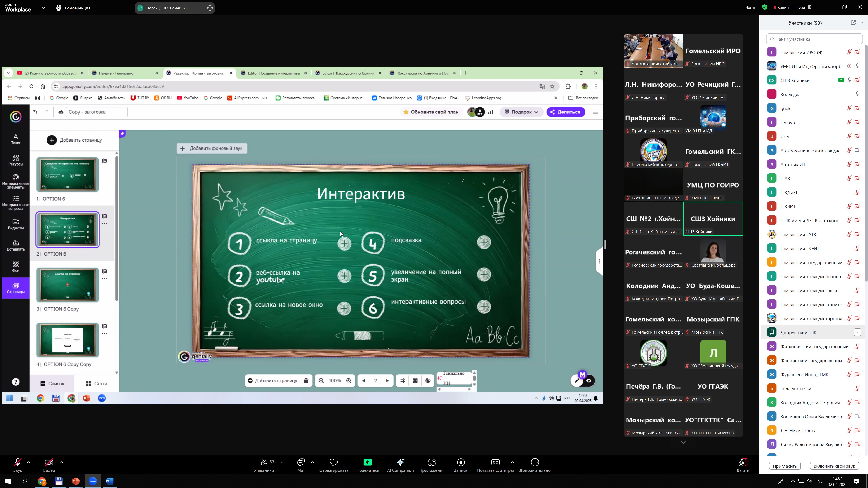Viewport: 868px width, 488px height.
Task: Expand more video tiles chevron below gallery
Action: pyautogui.click(x=683, y=443)
